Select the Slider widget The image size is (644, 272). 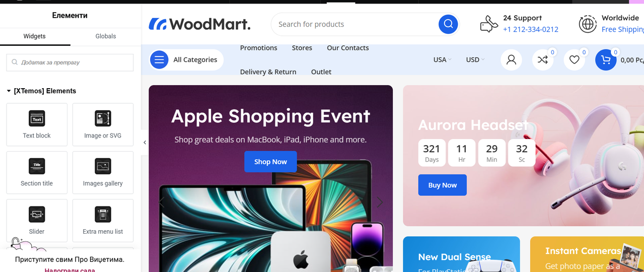coord(37,220)
